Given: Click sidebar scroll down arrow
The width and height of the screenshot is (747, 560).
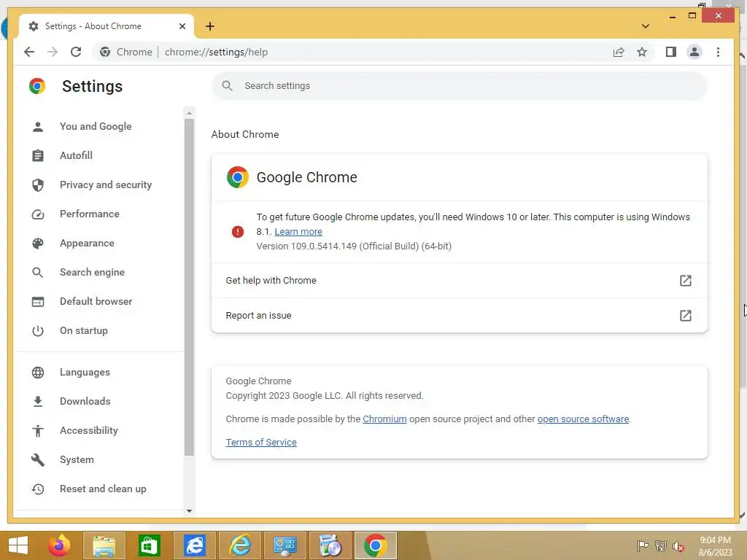Looking at the screenshot, I should pos(189,511).
